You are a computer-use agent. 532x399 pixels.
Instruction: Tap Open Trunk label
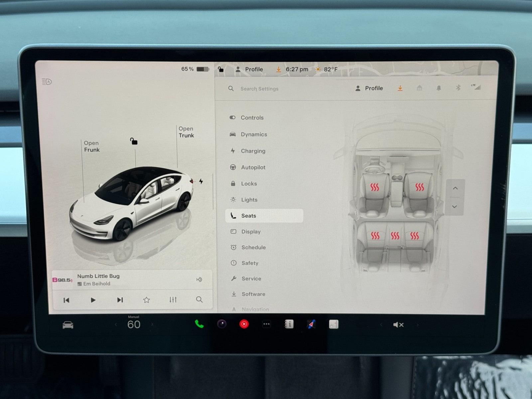click(x=186, y=132)
